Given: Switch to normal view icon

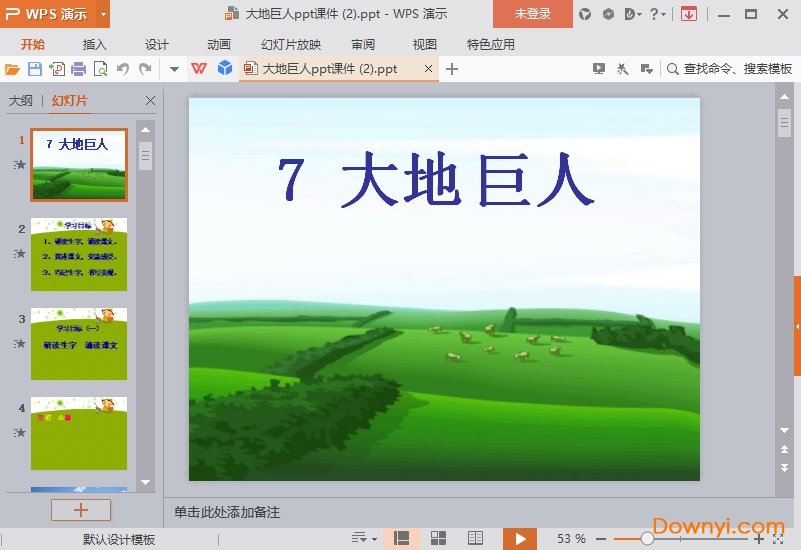Looking at the screenshot, I should (x=401, y=538).
